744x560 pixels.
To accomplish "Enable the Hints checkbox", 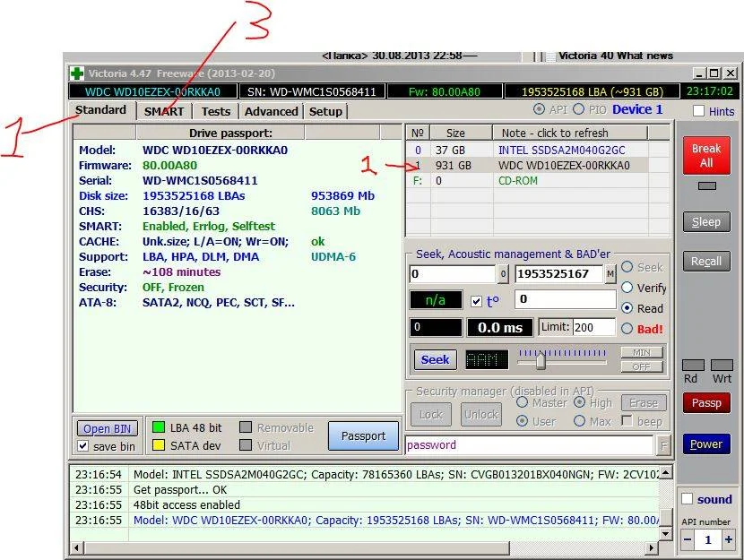I will [698, 111].
